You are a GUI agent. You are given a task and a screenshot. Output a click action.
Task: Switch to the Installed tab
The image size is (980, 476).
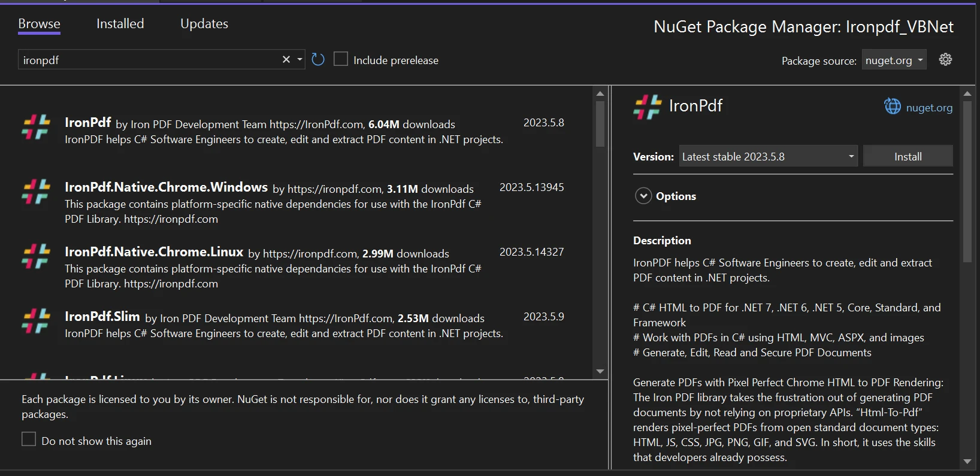click(120, 24)
